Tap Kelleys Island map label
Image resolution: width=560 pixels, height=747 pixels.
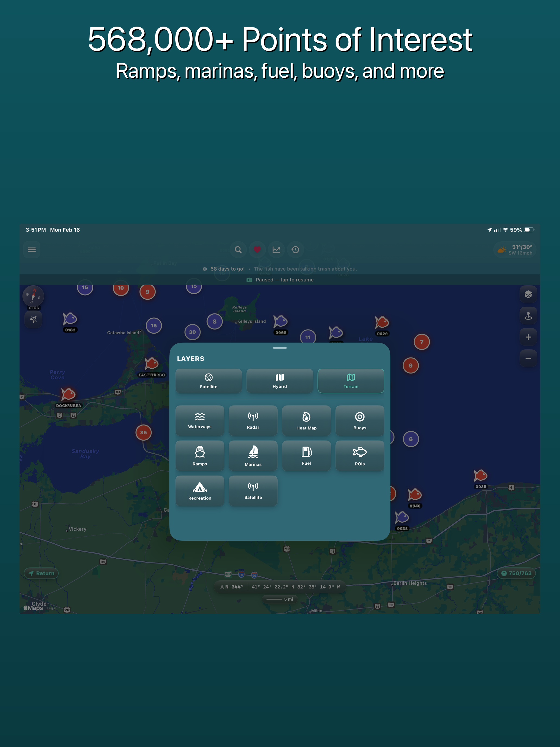(x=252, y=321)
